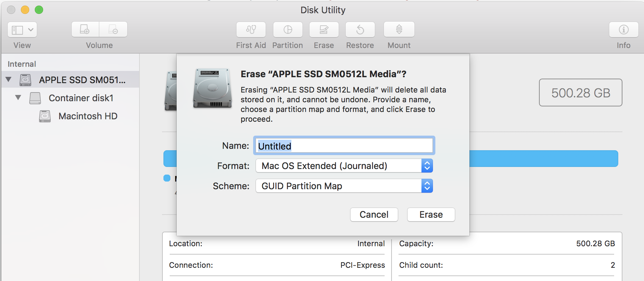Image resolution: width=644 pixels, height=281 pixels.
Task: Open the Scheme dropdown (GUID Partition Map)
Action: click(344, 186)
